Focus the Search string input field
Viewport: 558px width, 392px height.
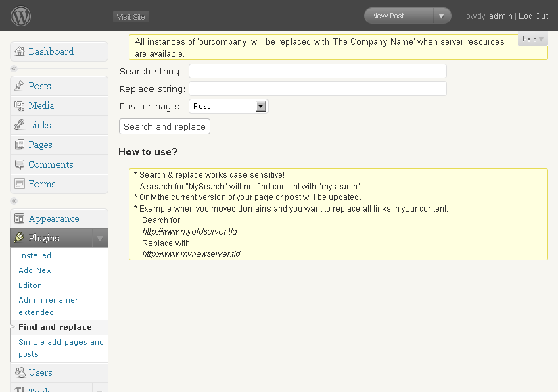coord(318,71)
